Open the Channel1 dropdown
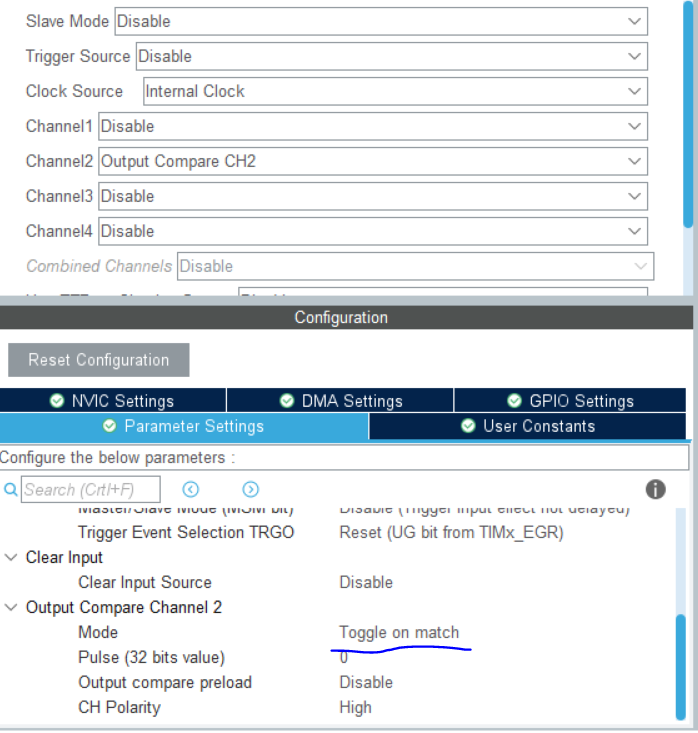Image resolution: width=698 pixels, height=733 pixels. [373, 126]
